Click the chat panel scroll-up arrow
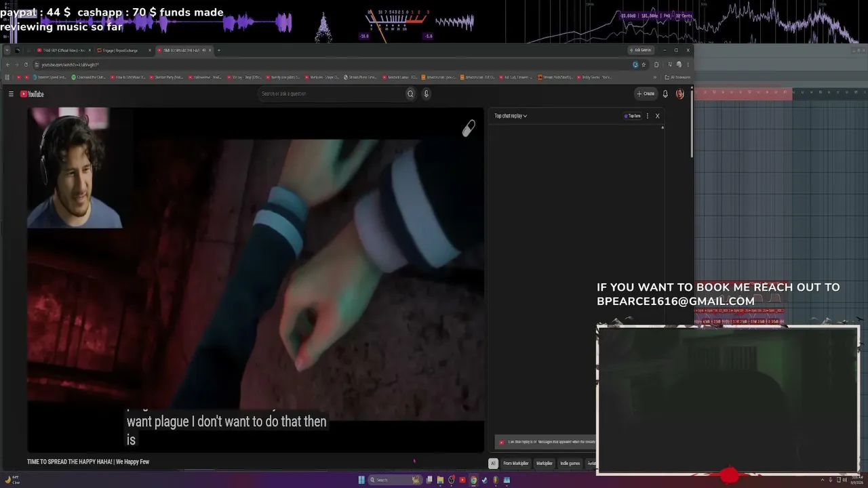 (663, 127)
